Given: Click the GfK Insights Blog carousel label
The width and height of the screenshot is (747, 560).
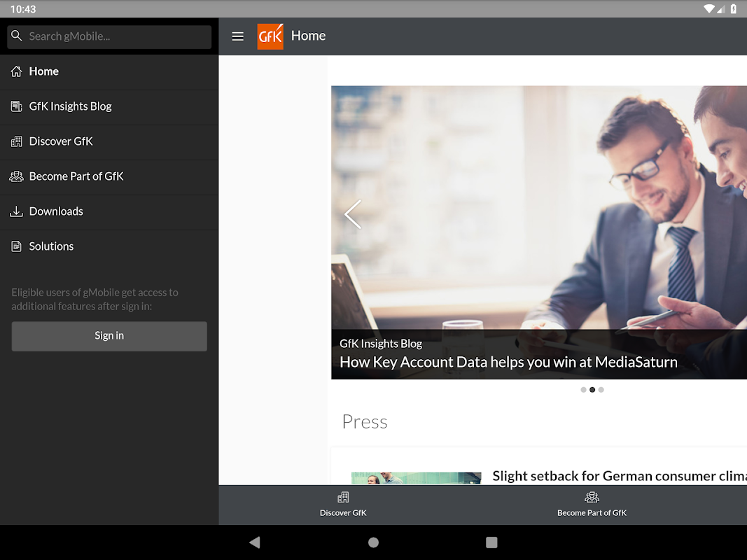Looking at the screenshot, I should [x=381, y=343].
